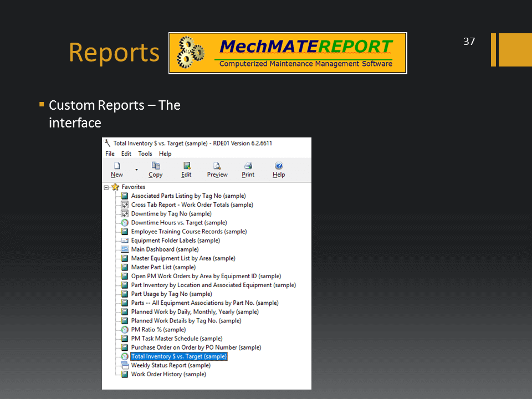Screen dimensions: 532x399
Task: Click the Help toolbar icon
Action: point(279,166)
